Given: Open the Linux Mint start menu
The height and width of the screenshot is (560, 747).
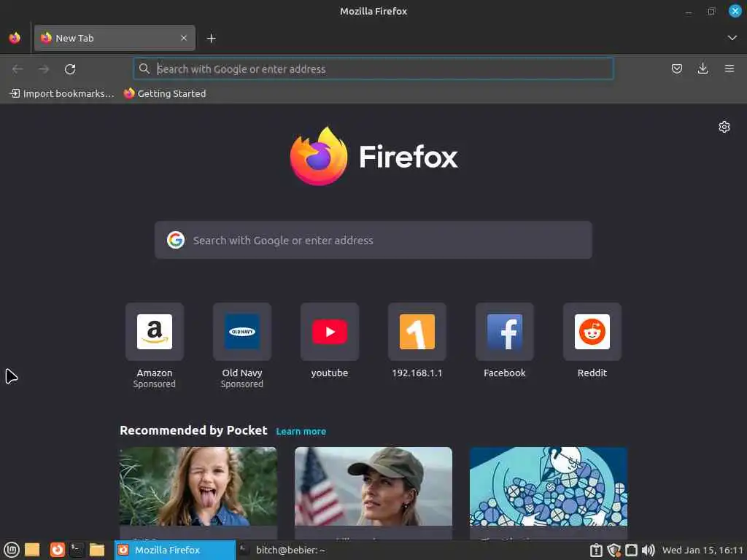Looking at the screenshot, I should point(12,550).
